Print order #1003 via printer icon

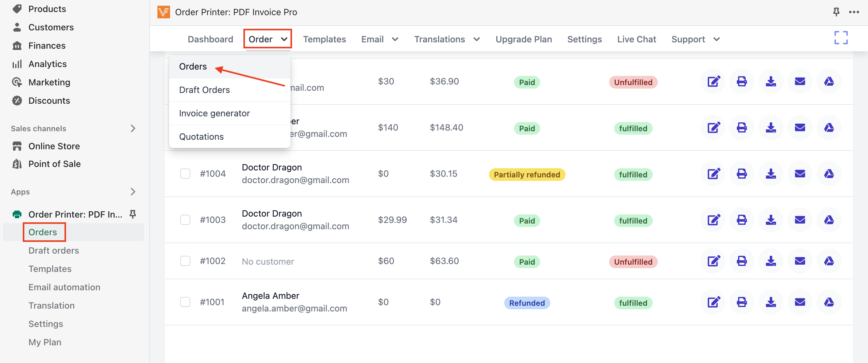coord(742,220)
